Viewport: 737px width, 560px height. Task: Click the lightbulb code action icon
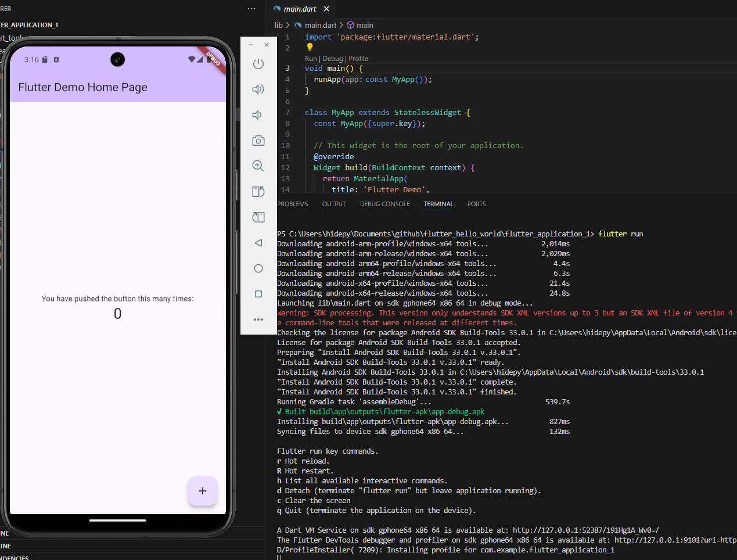(x=310, y=47)
